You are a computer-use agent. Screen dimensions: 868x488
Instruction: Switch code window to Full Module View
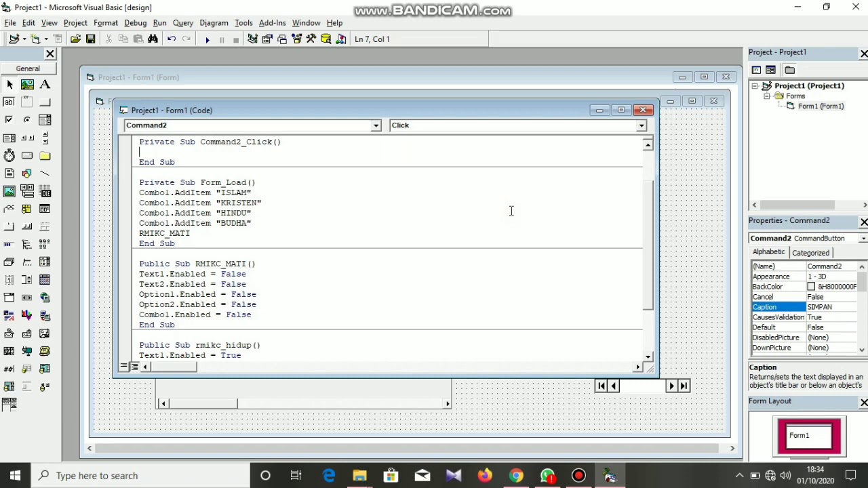click(x=134, y=367)
